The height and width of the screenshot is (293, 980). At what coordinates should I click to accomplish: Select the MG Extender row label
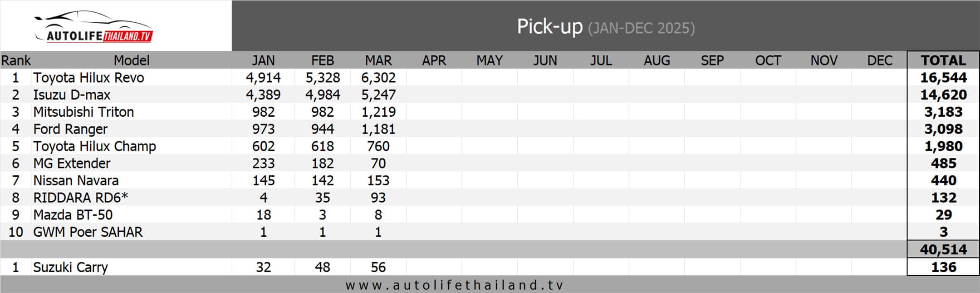72,163
